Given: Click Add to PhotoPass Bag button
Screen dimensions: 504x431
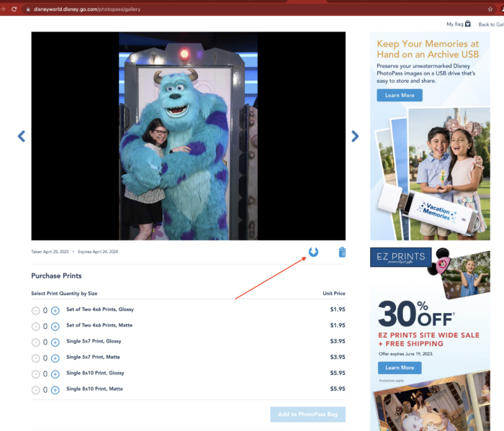Looking at the screenshot, I should 307,414.
